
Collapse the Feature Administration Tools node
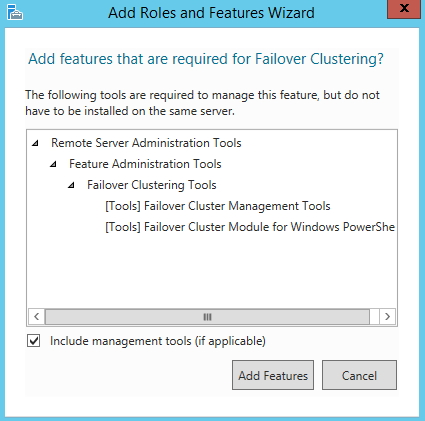(53, 164)
